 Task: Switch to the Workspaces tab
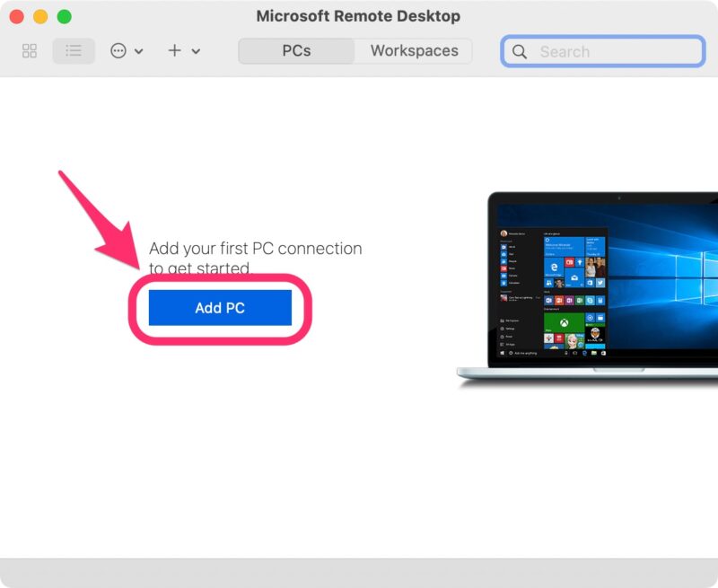(x=414, y=51)
